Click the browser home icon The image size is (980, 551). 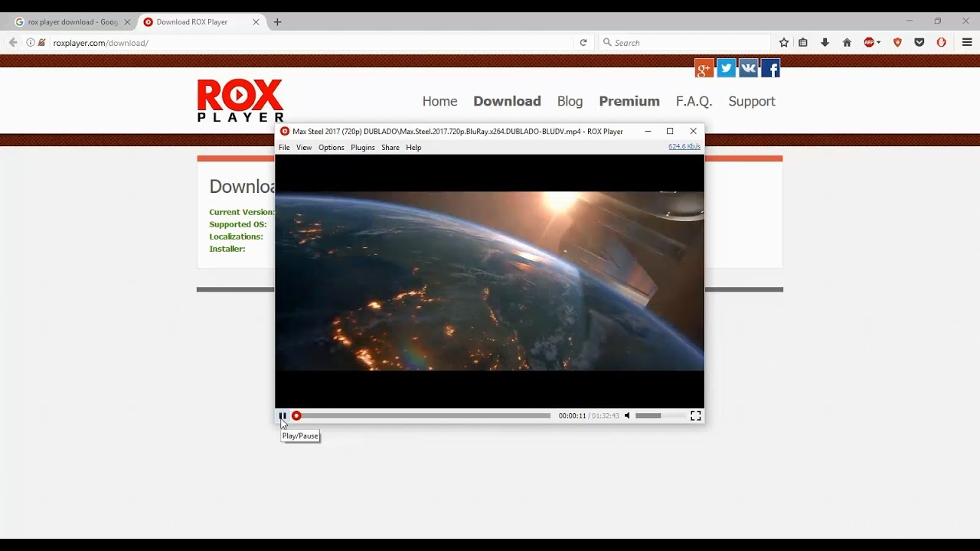[x=847, y=43]
